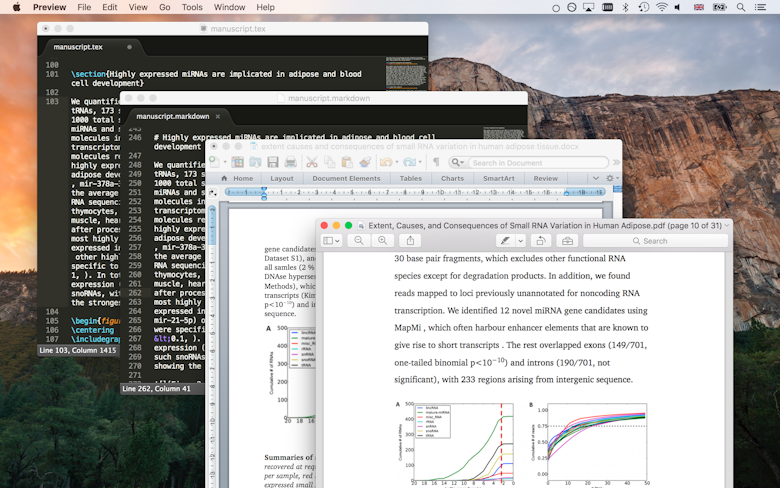The width and height of the screenshot is (780, 488).
Task: Click the Time Machine icon in the menu bar
Action: point(644,7)
